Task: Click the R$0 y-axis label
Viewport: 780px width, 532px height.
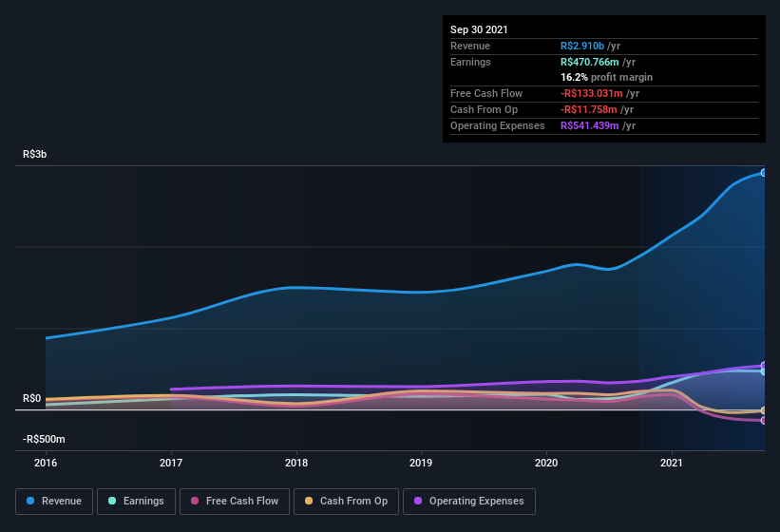Action: pos(32,398)
